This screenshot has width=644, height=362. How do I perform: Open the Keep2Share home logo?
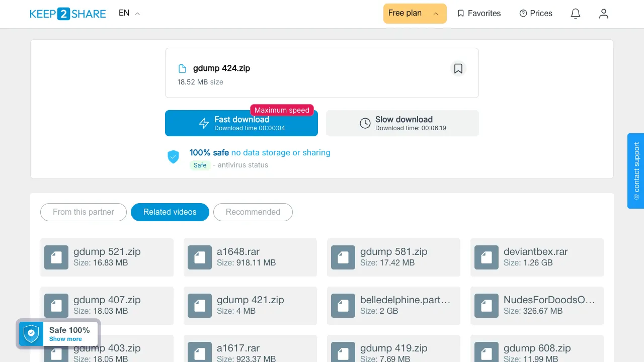68,14
